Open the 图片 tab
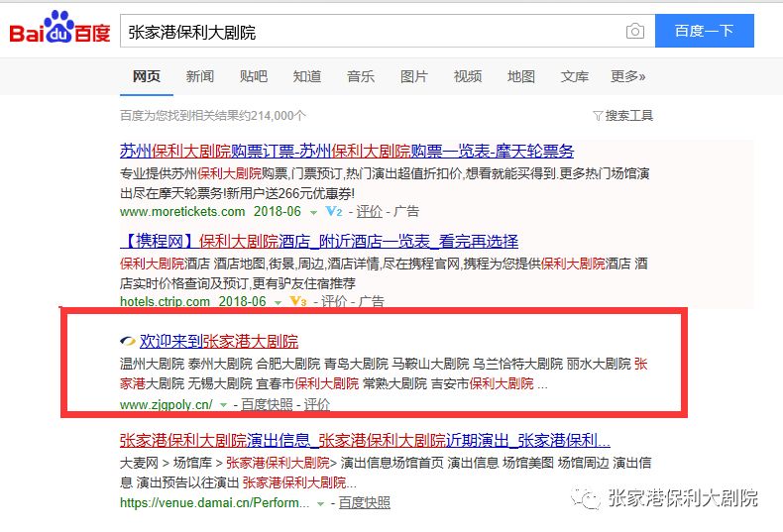This screenshot has width=783, height=532. pyautogui.click(x=414, y=76)
